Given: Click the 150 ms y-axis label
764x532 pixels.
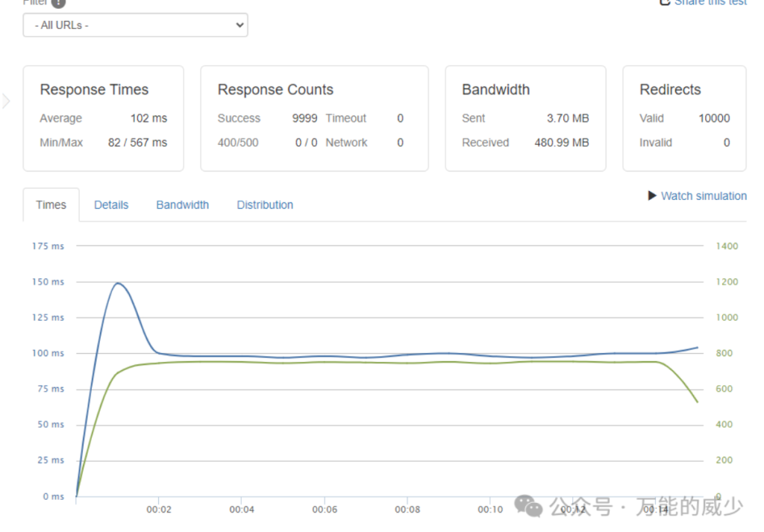Looking at the screenshot, I should tap(48, 282).
